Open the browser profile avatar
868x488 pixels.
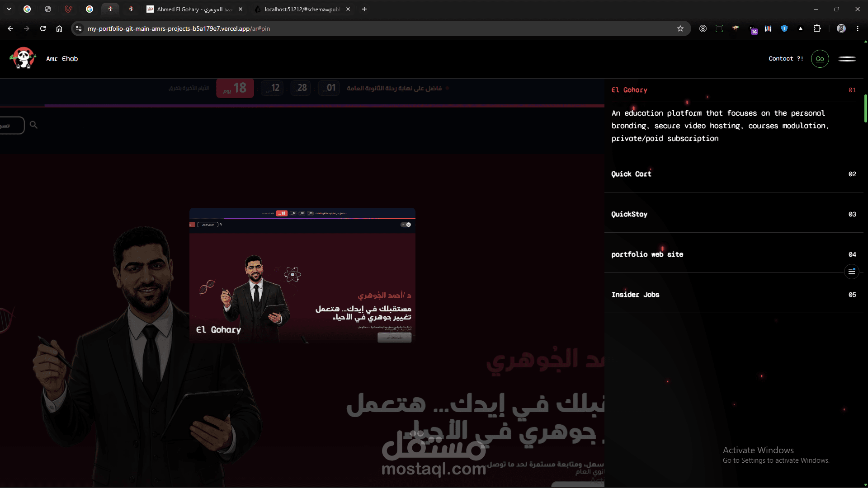click(x=841, y=28)
